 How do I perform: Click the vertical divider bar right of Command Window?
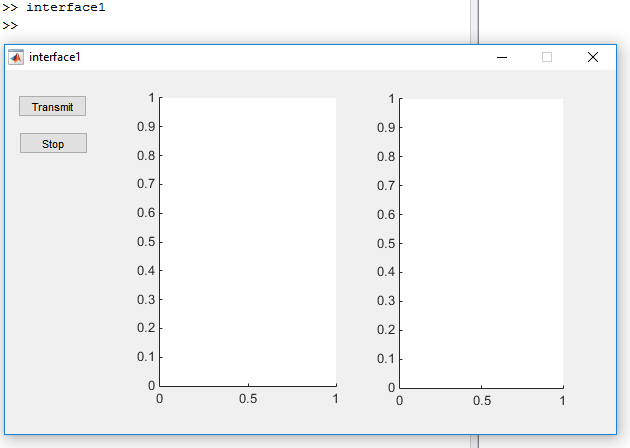[475, 22]
